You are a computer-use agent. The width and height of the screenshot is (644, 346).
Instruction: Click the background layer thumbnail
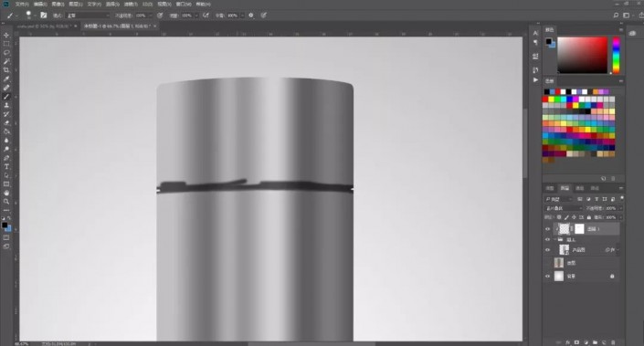coord(559,277)
